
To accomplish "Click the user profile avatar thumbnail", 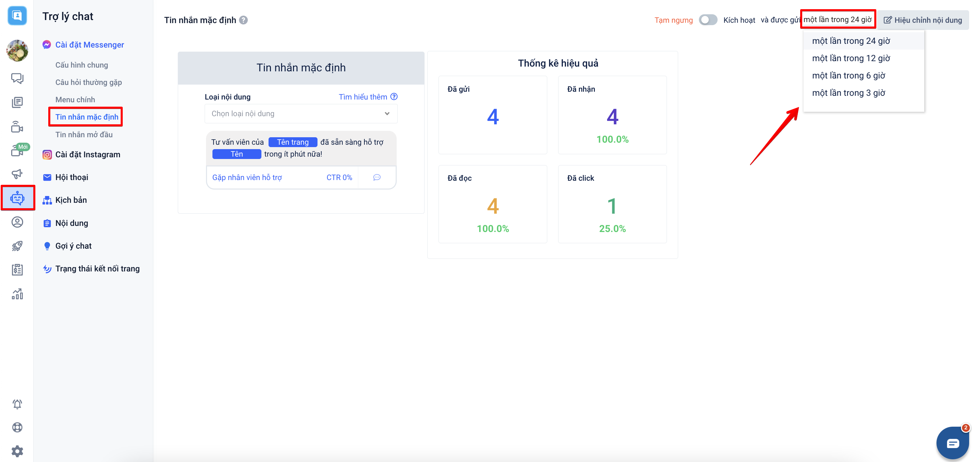I will 17,50.
